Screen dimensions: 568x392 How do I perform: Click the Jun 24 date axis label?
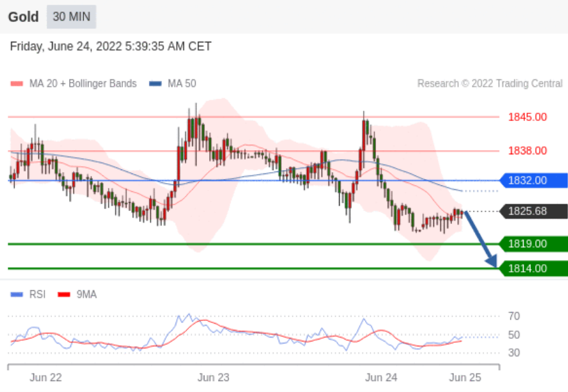click(381, 378)
